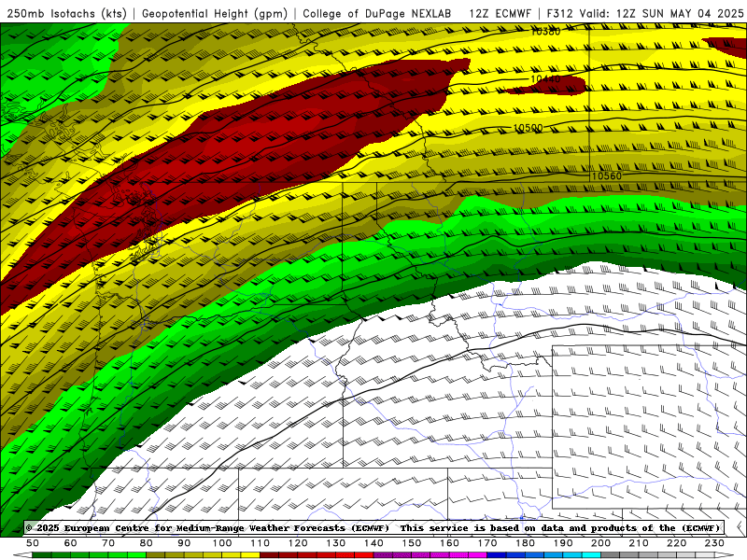
Task: Click the ECMWF copyright notice bar
Action: [x=374, y=527]
